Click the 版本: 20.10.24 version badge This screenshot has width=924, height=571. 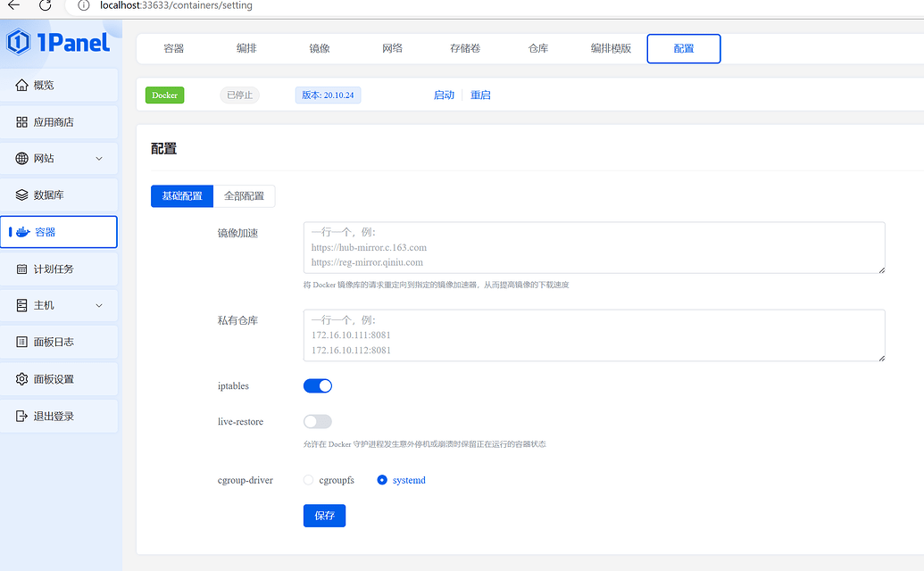tap(328, 95)
